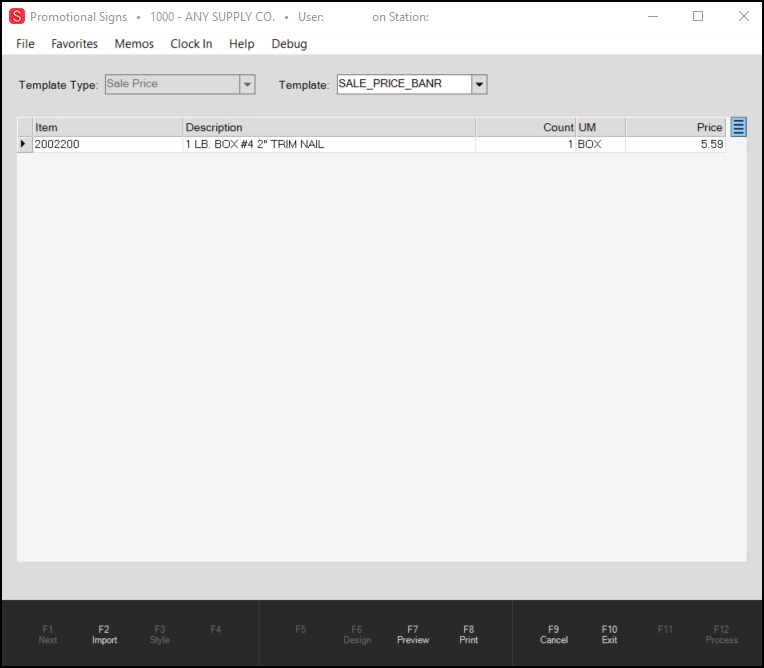Open the File menu

coord(25,44)
